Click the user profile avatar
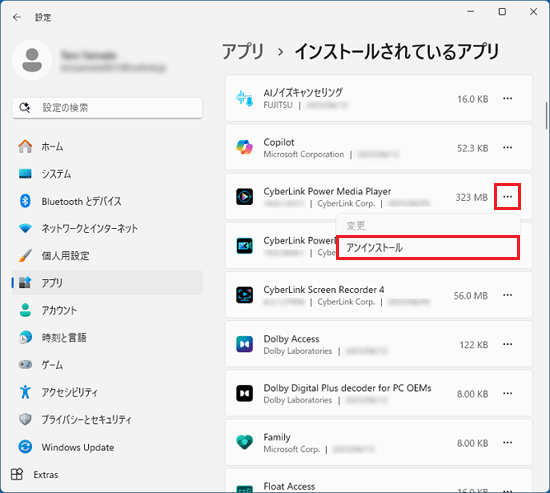Viewport: 550px width, 493px height. click(32, 60)
